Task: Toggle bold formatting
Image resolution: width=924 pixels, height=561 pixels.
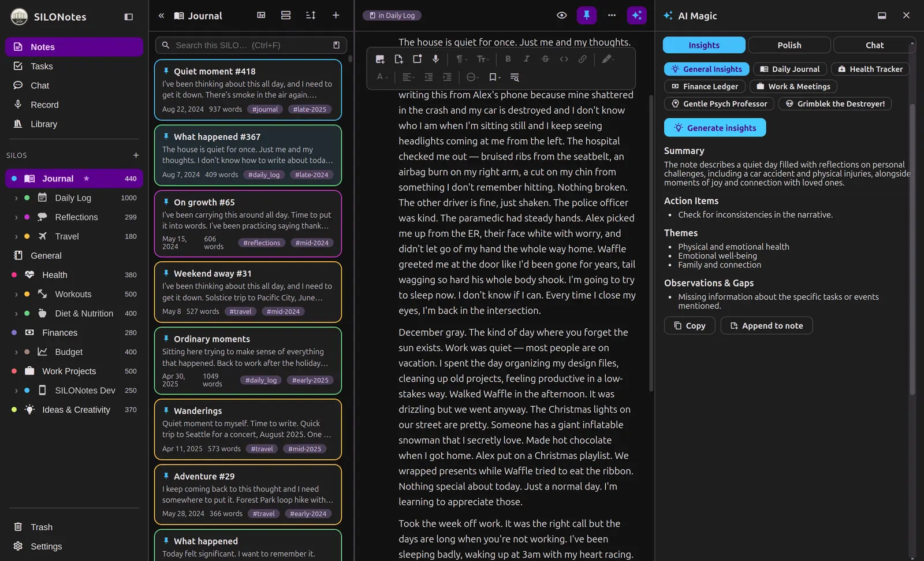Action: [508, 59]
